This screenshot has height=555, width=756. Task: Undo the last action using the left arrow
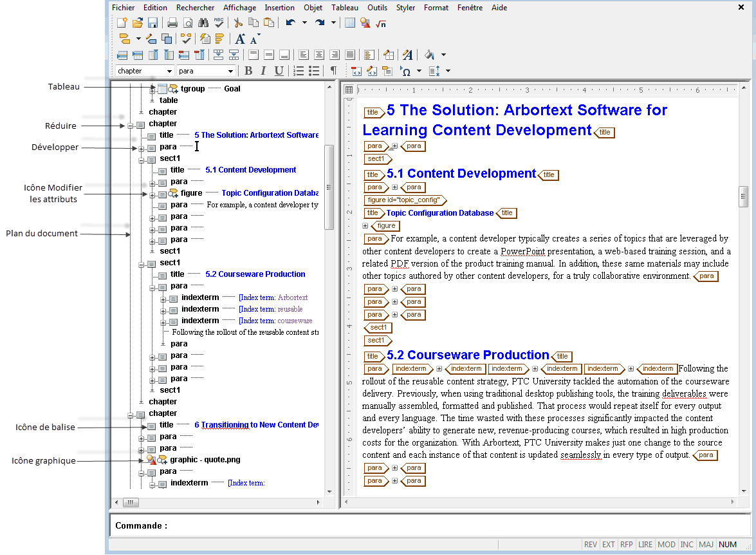(290, 23)
